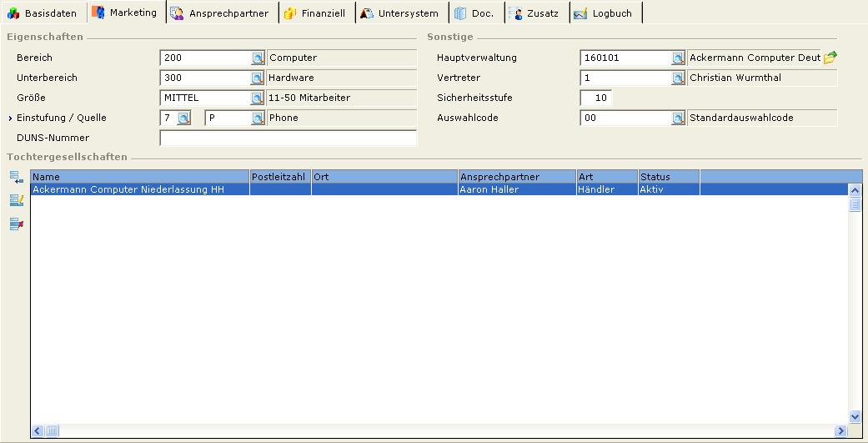868x443 pixels.
Task: Open the Doc. tab
Action: 476,13
